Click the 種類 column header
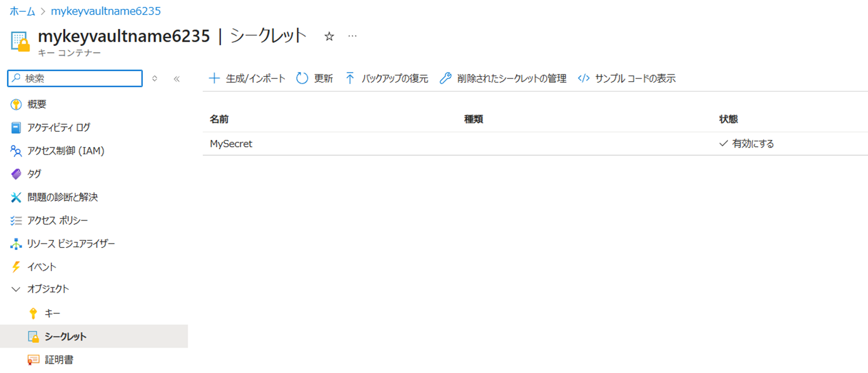The image size is (868, 373). tap(474, 119)
